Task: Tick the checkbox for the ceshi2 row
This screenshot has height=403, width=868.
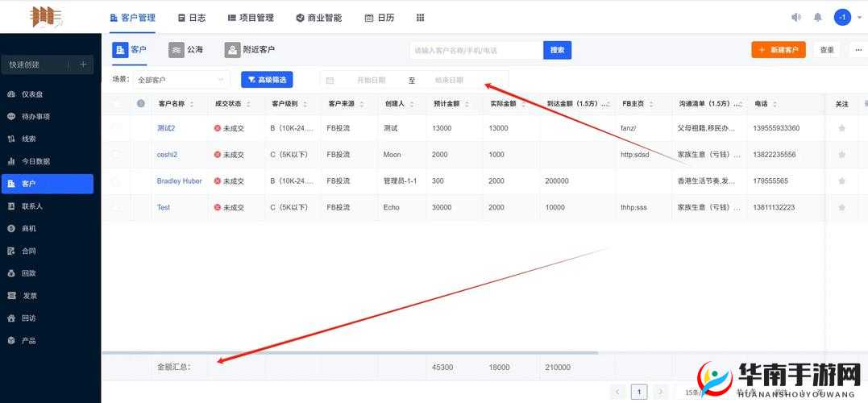Action: (116, 155)
